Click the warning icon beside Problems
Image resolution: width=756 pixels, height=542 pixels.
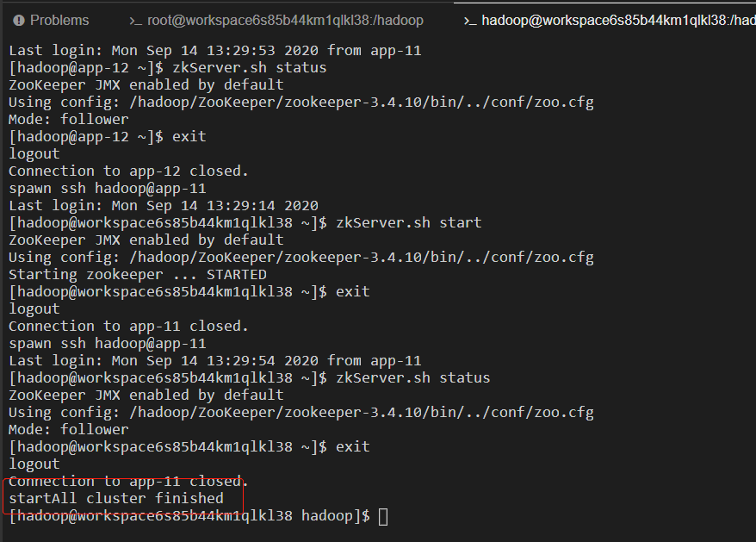coord(18,21)
